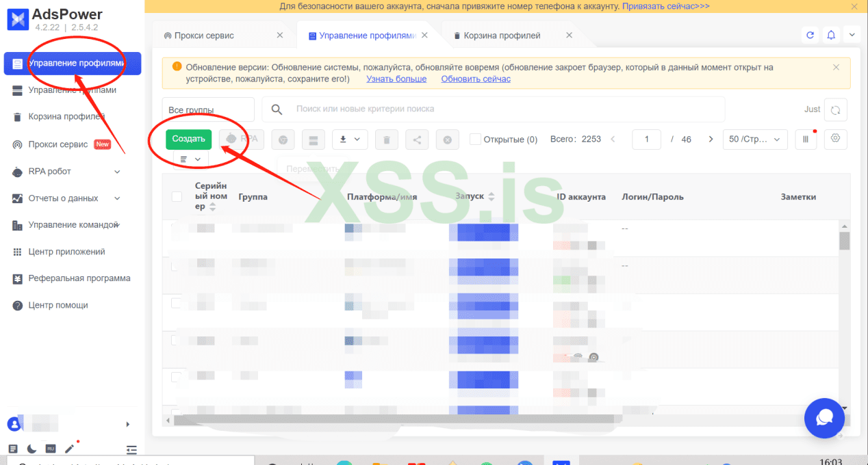This screenshot has height=465, width=868.
Task: Toggle dark mode moon icon
Action: click(31, 449)
